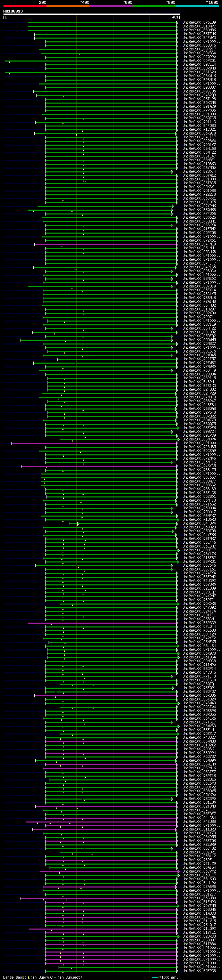Click the Large gaps legend text
The width and height of the screenshot is (222, 980).
click(x=15, y=977)
